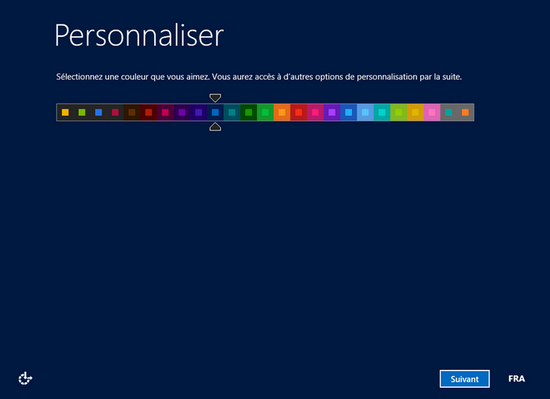Pick the orange background color swatch
The image size is (550, 399).
[x=282, y=112]
